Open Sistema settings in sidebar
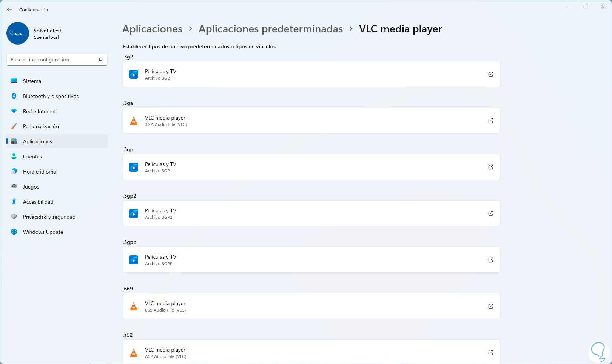 coord(32,81)
